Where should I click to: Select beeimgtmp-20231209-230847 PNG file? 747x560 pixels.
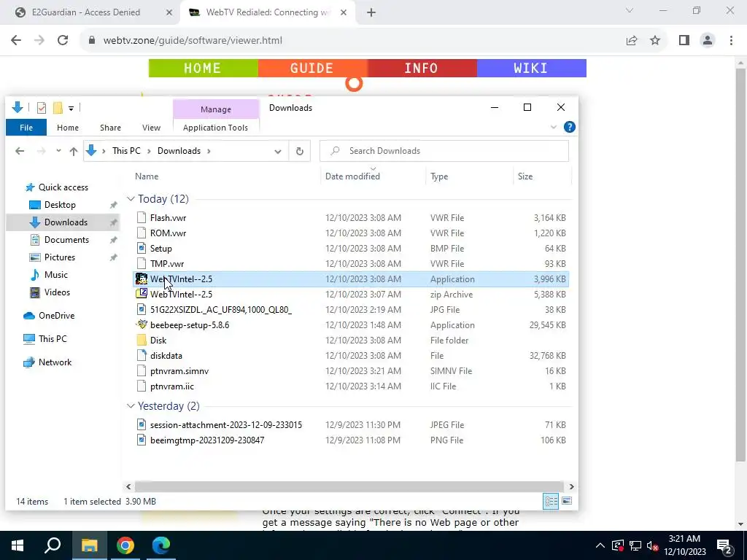(351, 440)
